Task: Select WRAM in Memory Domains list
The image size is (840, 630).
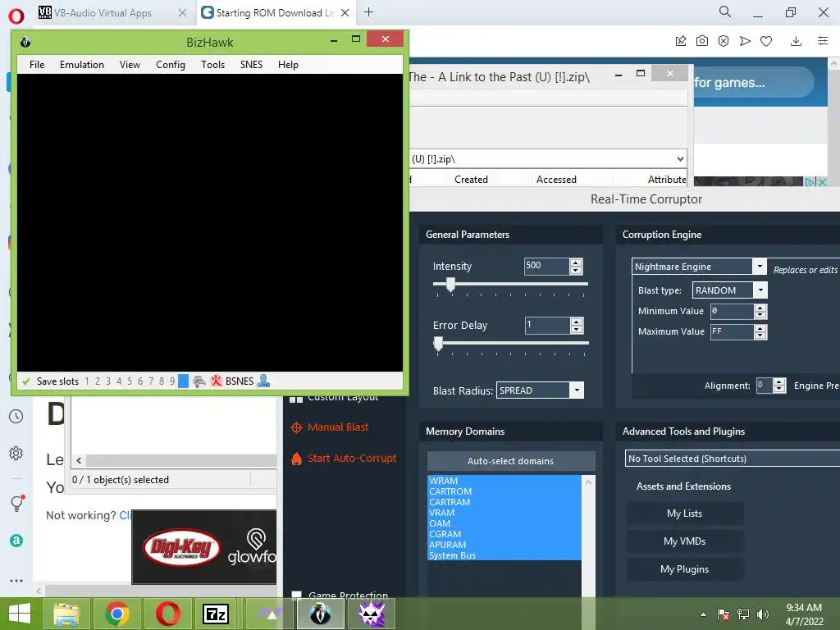Action: (x=504, y=481)
